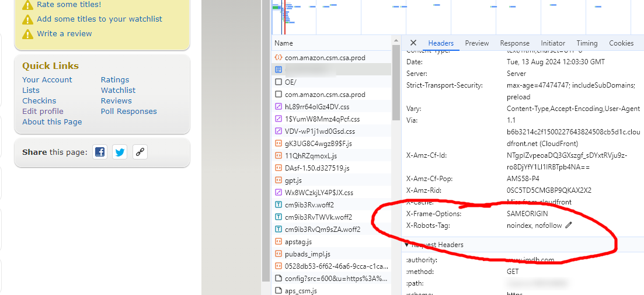Copy page link with chain icon
The height and width of the screenshot is (295, 644).
pos(140,152)
